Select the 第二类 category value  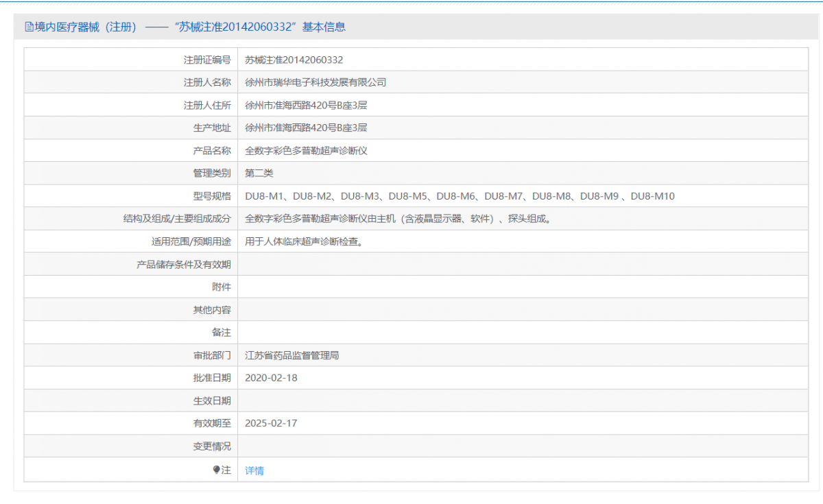(259, 173)
